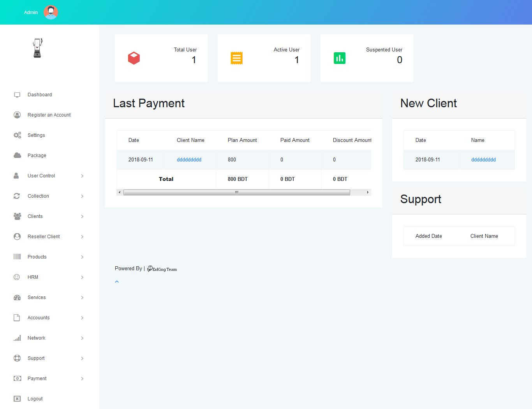Screen dimensions: 532x409
Task: Click the Date header in New Client table
Action: 421,140
